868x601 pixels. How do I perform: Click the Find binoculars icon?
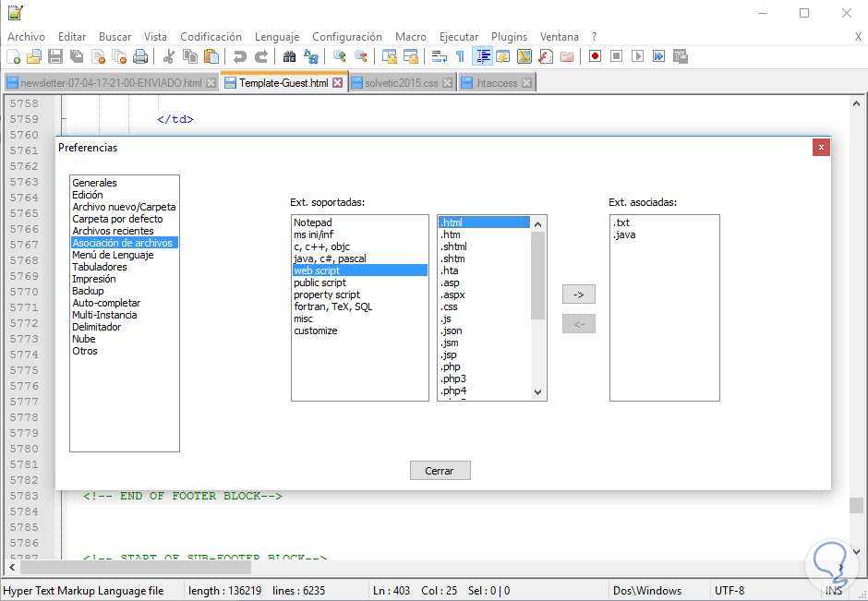tap(289, 56)
